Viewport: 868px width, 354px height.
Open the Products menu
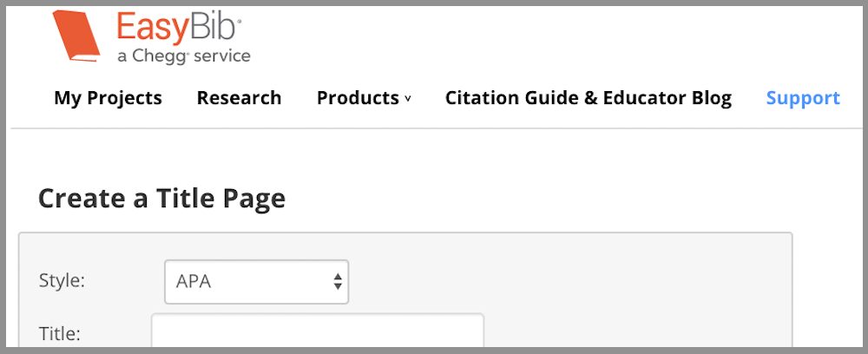(358, 98)
